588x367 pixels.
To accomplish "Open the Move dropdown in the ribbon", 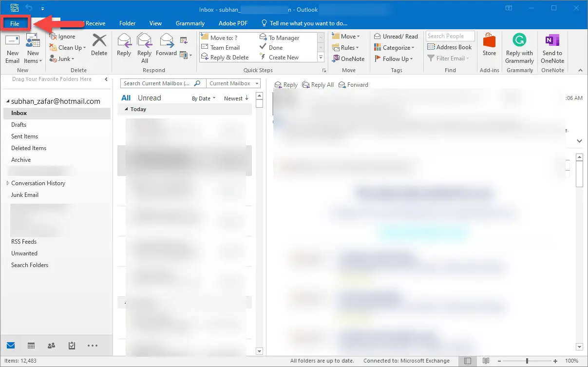I will click(346, 36).
